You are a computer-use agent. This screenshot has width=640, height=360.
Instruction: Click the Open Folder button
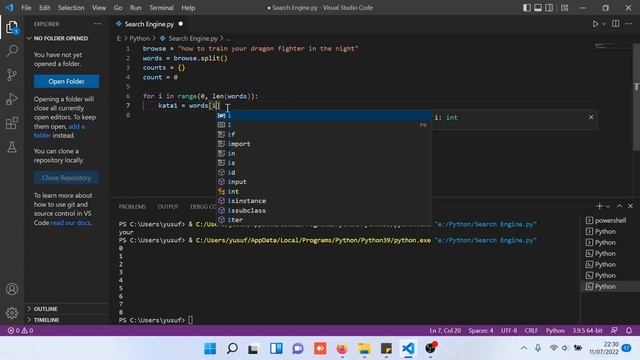(x=67, y=81)
